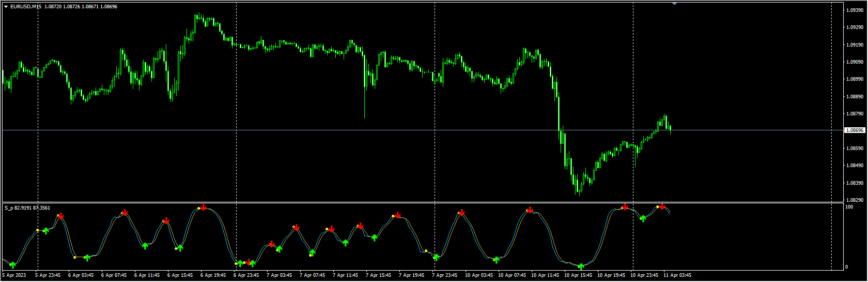Click the red sell arrow above 10 Apr 19:45
Image resolution: width=868 pixels, height=282 pixels.
[x=625, y=207]
